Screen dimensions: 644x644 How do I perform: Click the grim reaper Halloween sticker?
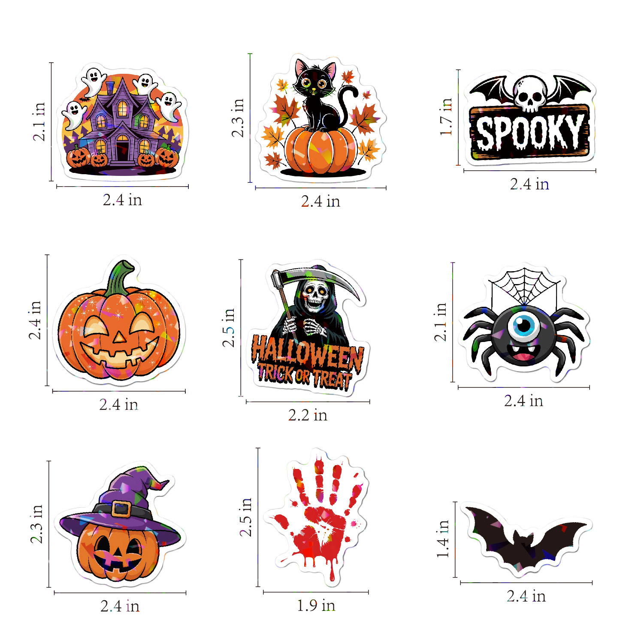(308, 330)
